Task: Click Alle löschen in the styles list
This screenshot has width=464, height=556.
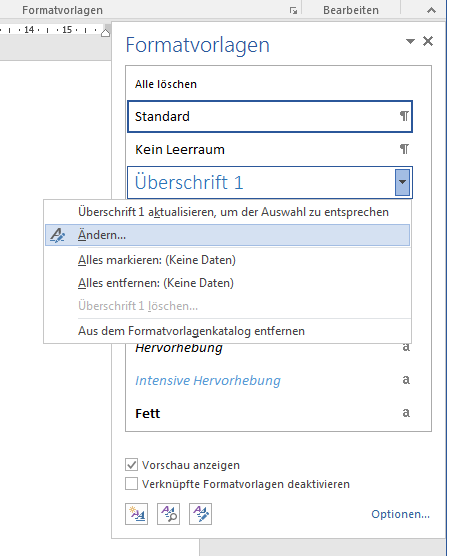Action: pos(166,84)
